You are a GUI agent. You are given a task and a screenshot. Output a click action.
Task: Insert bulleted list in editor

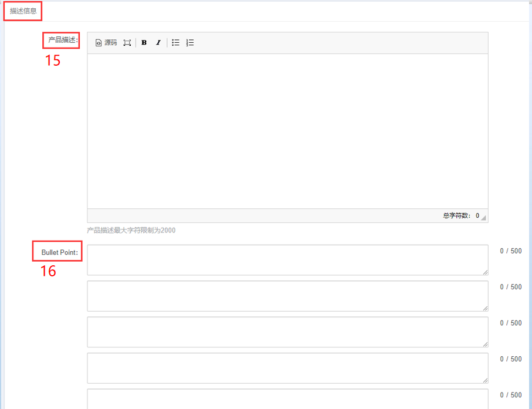(x=175, y=42)
